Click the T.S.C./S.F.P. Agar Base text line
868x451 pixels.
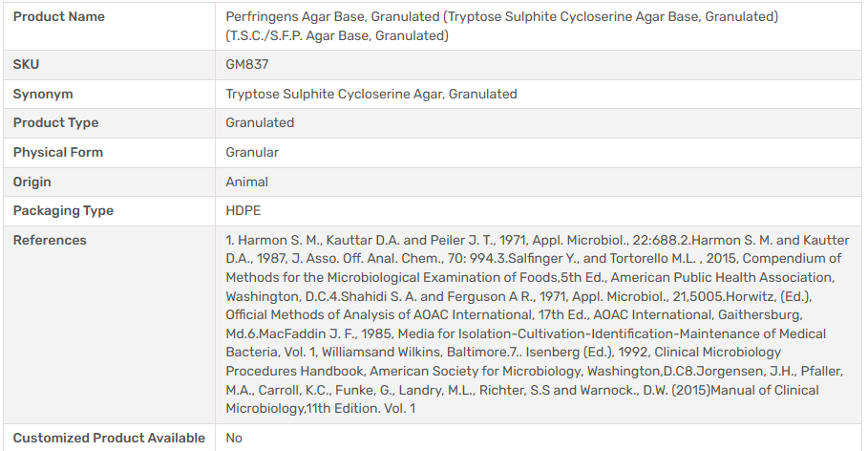coord(336,36)
